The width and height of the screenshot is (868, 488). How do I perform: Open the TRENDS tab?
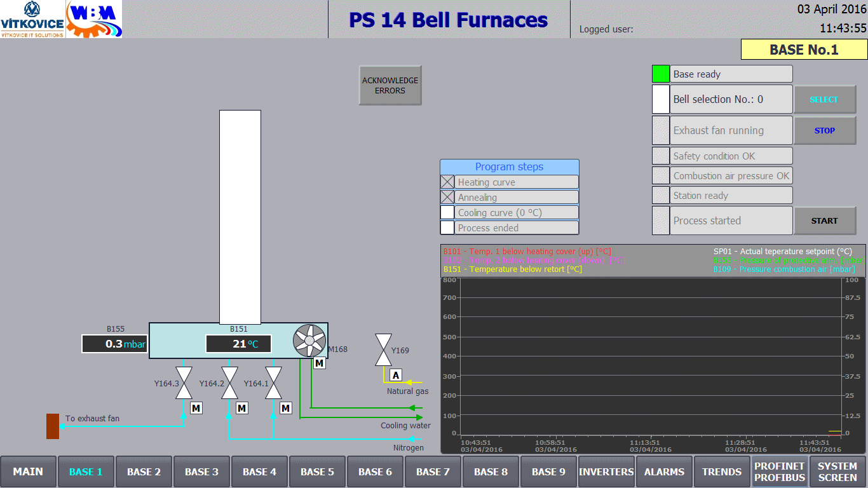click(x=722, y=472)
